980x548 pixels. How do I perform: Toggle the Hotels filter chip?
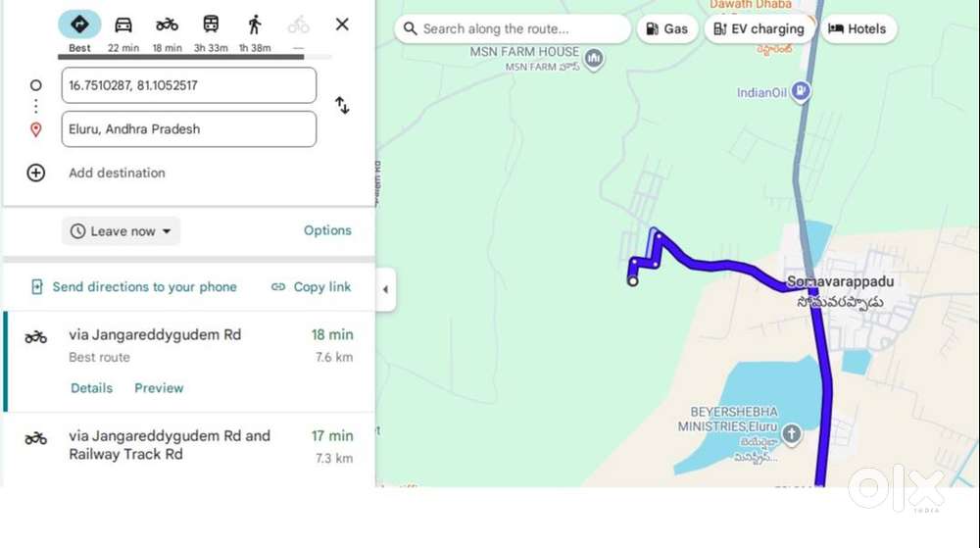[857, 29]
